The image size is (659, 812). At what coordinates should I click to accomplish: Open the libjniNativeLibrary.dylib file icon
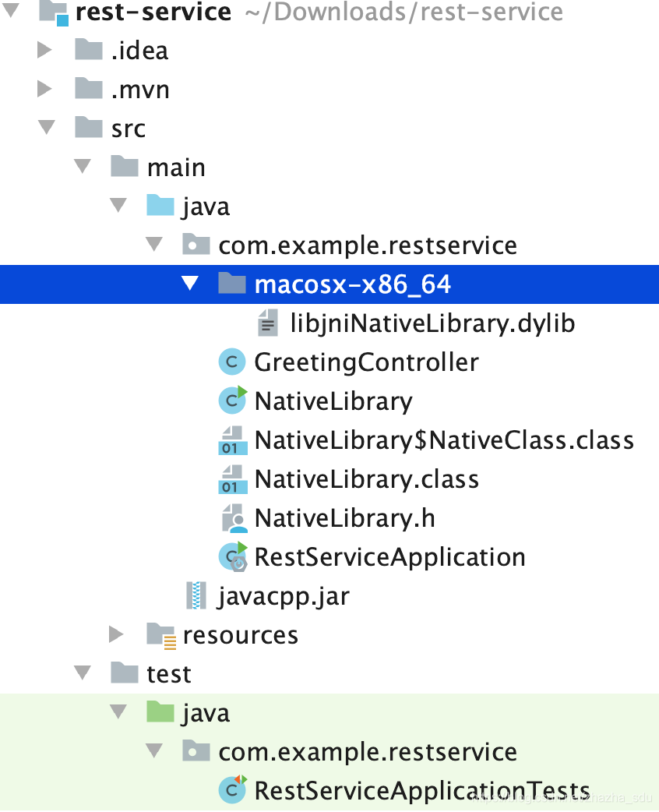(x=267, y=323)
